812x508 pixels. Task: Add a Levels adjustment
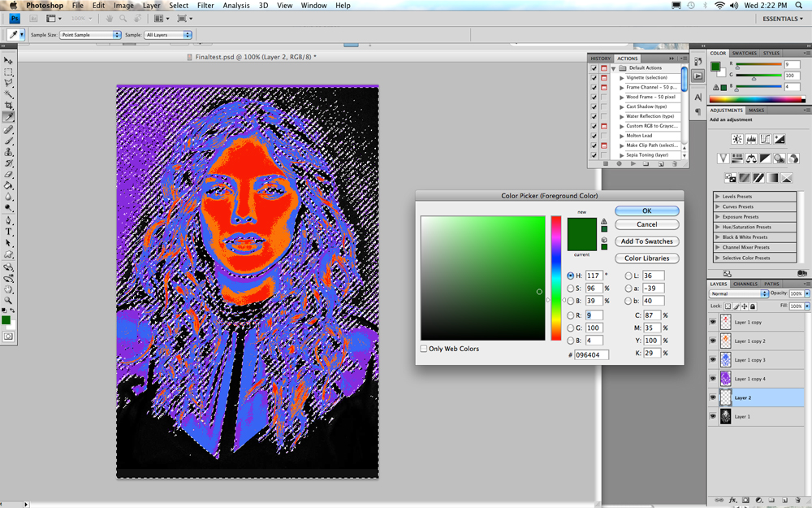751,139
